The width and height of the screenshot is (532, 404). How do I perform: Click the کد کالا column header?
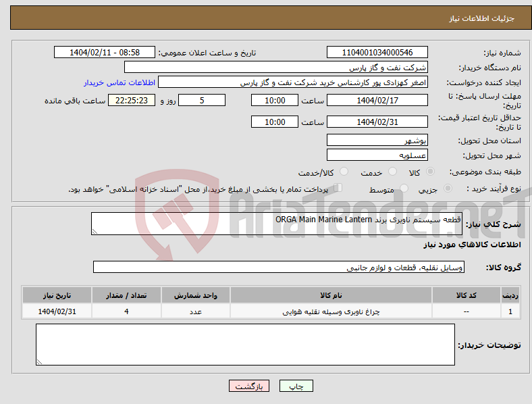click(467, 295)
